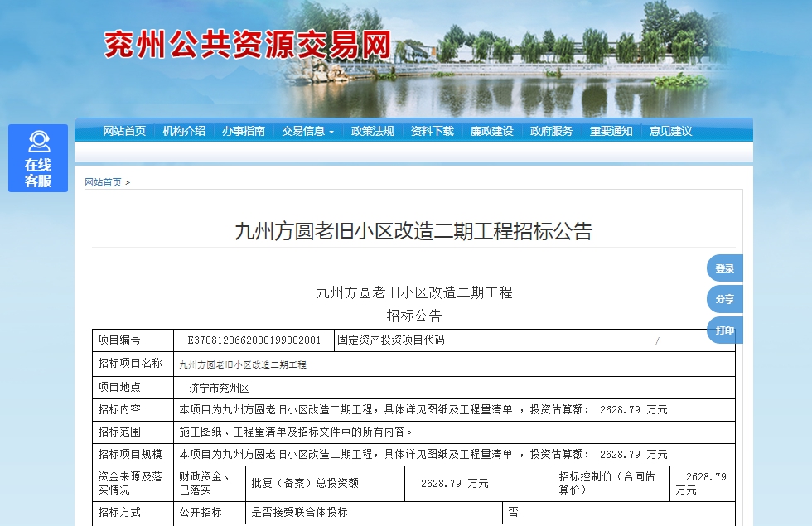This screenshot has height=526, width=812.
Task: Click the 九州方圆老旧小区改造二期工程招标公告 title
Action: click(416, 233)
